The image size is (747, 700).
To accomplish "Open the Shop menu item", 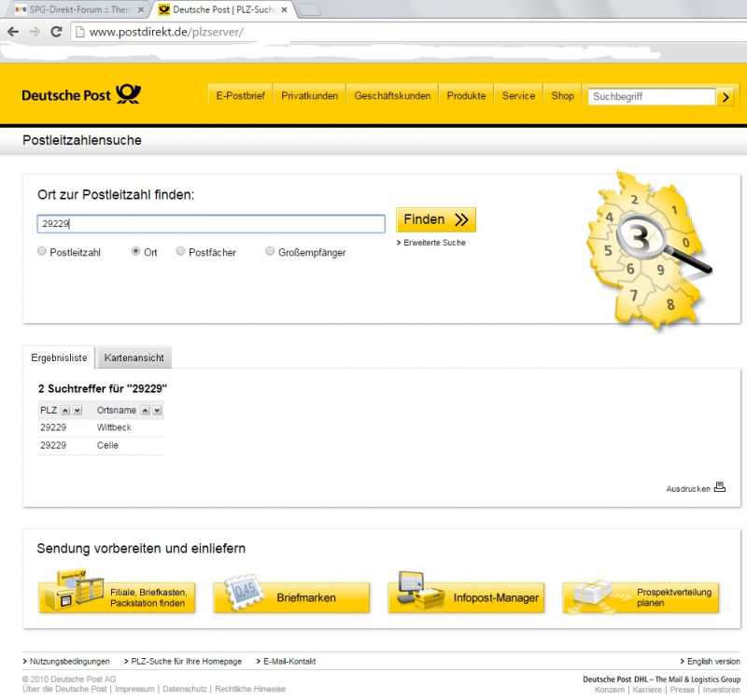I will point(563,96).
